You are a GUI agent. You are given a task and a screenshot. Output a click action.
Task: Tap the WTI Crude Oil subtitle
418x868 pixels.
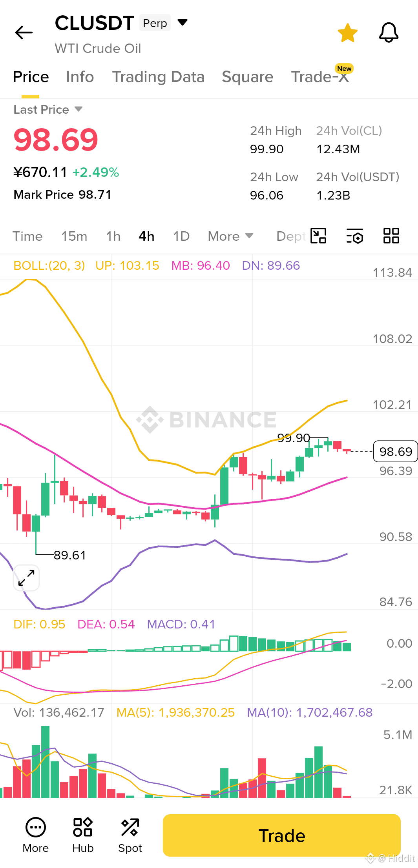coord(98,48)
